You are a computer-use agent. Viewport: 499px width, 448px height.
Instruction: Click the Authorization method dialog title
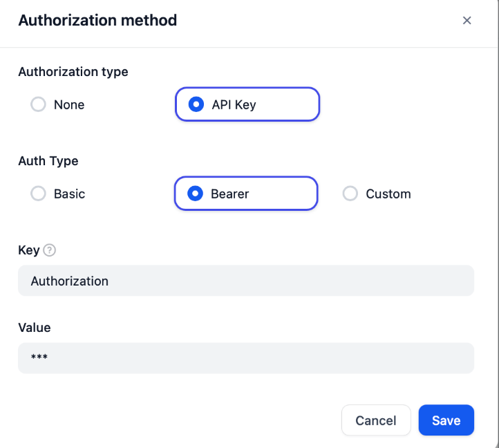coord(97,20)
